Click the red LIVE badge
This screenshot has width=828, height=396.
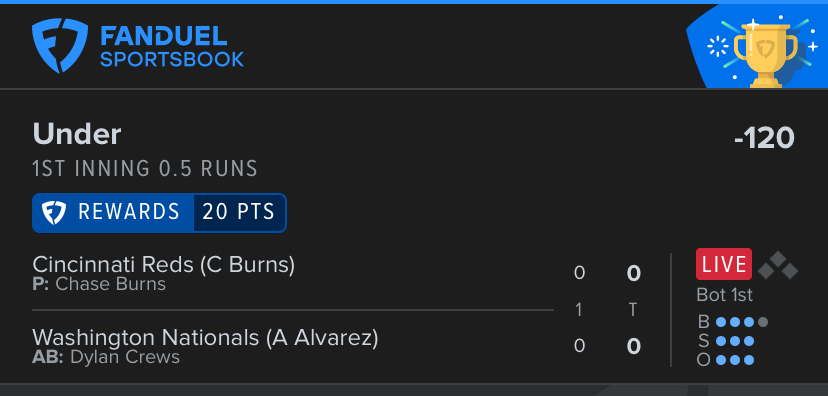tap(724, 264)
